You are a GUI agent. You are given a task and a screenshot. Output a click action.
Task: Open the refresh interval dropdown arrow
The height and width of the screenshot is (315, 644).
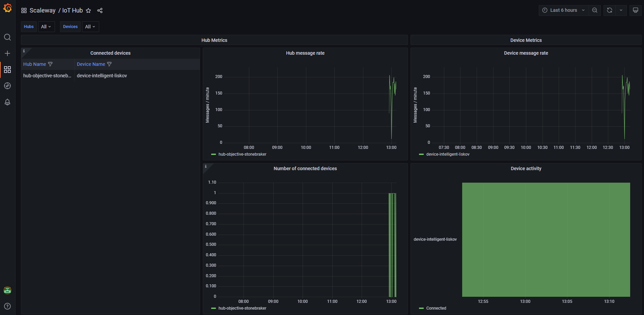point(621,10)
